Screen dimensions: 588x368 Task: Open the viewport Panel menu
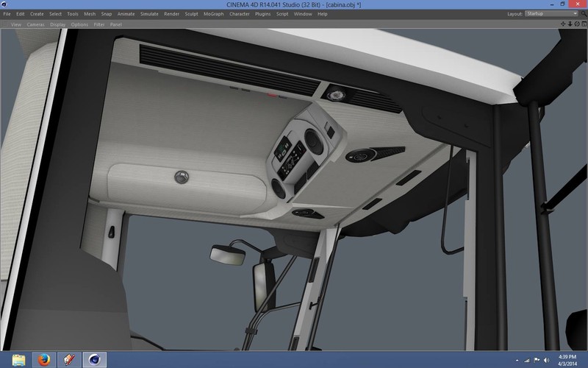pos(116,24)
